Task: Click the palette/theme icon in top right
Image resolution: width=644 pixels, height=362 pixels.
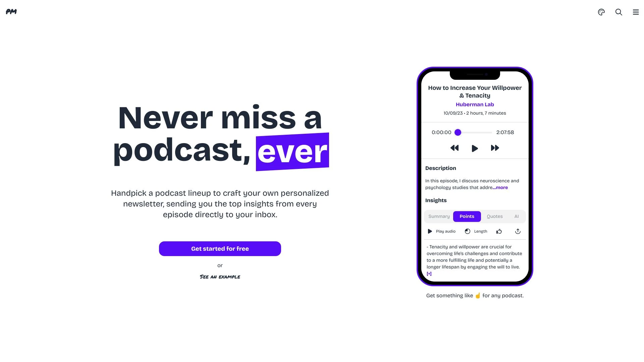Action: tap(601, 12)
